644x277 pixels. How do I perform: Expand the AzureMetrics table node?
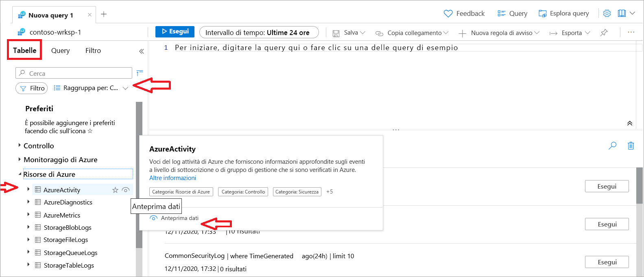(28, 214)
